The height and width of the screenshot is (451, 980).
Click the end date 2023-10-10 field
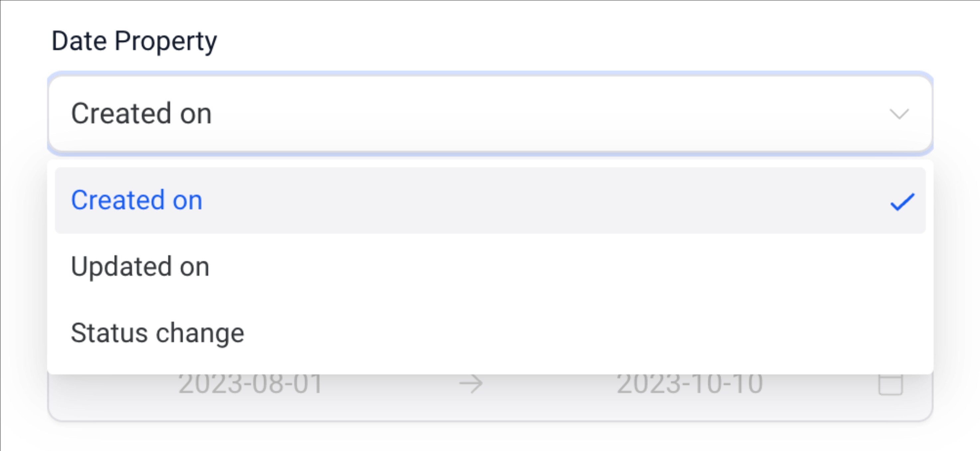click(x=690, y=383)
